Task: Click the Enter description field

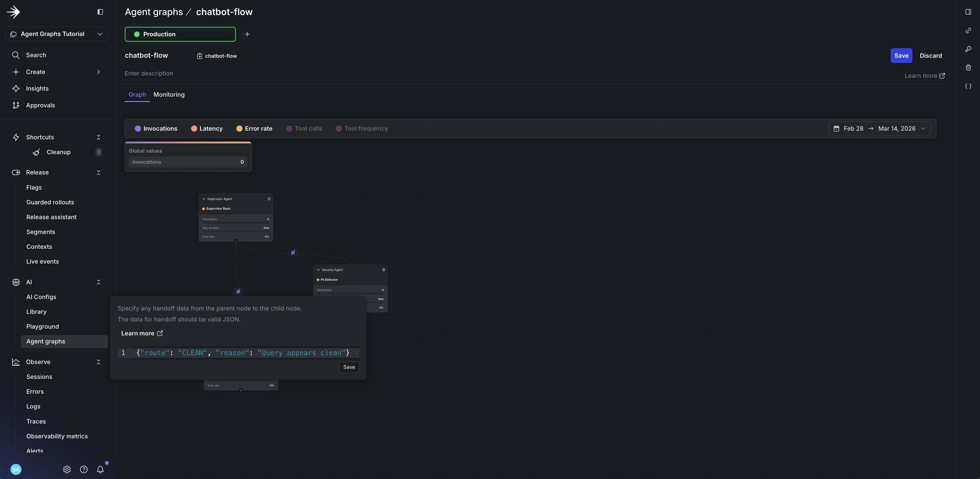Action: coord(149,73)
